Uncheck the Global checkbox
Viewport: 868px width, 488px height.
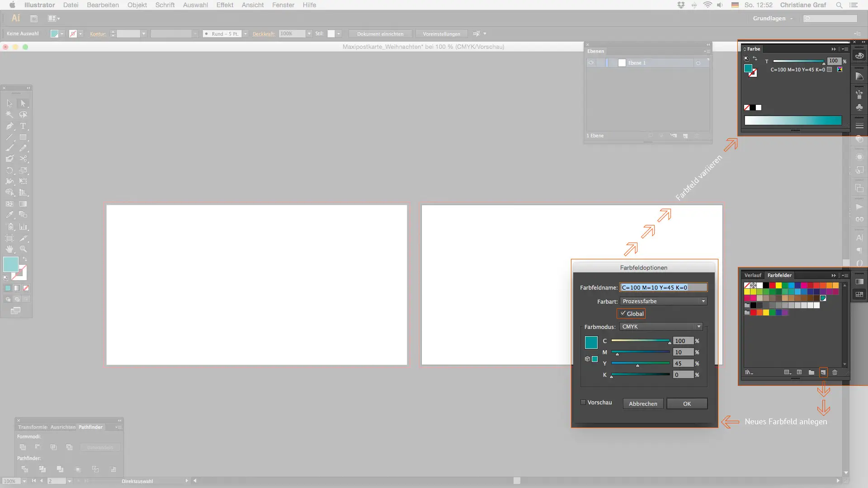point(623,313)
